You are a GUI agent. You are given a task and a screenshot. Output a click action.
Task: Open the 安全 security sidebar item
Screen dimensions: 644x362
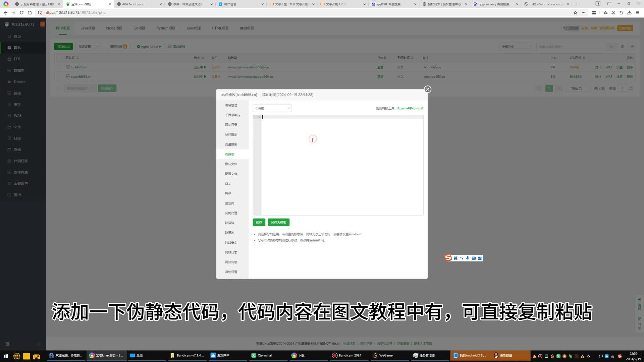tap(17, 105)
